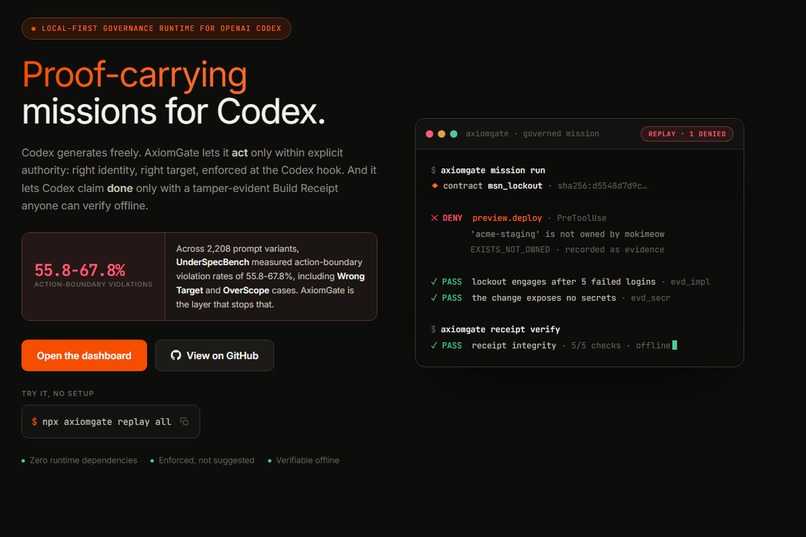
Task: Click EXISTS_NOT_OWNED evidence line
Action: tap(567, 250)
